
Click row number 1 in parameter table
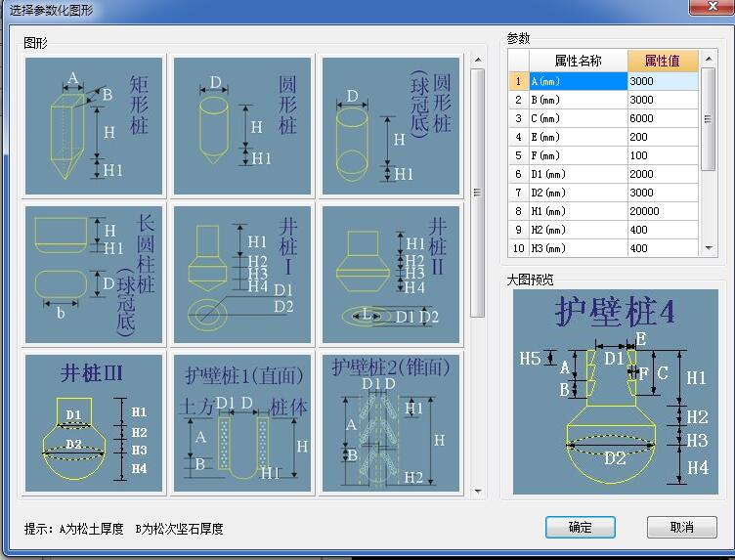point(519,81)
